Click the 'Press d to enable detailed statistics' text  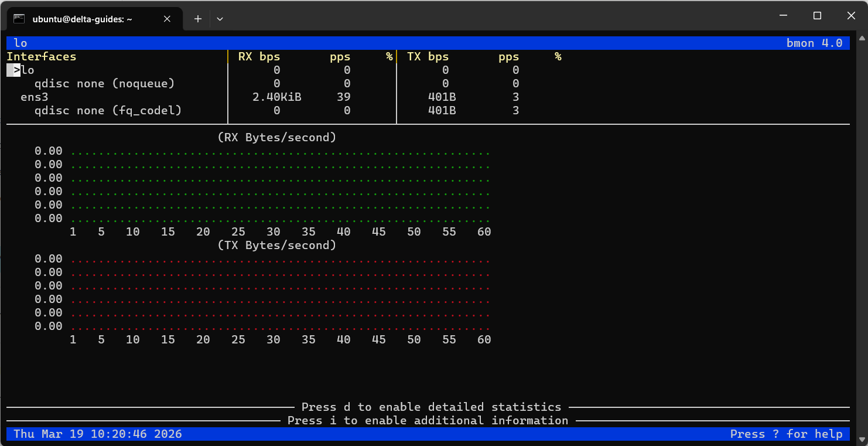[x=431, y=407]
